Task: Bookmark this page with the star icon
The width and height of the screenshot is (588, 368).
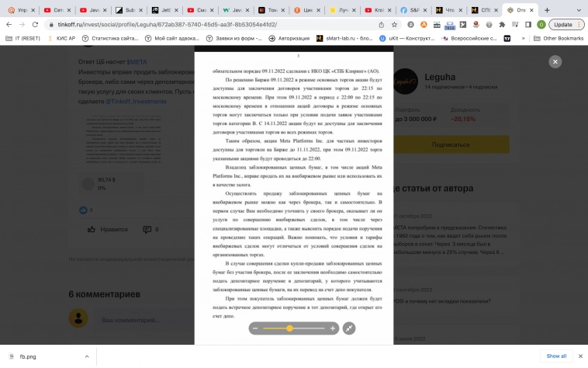Action: click(x=394, y=24)
